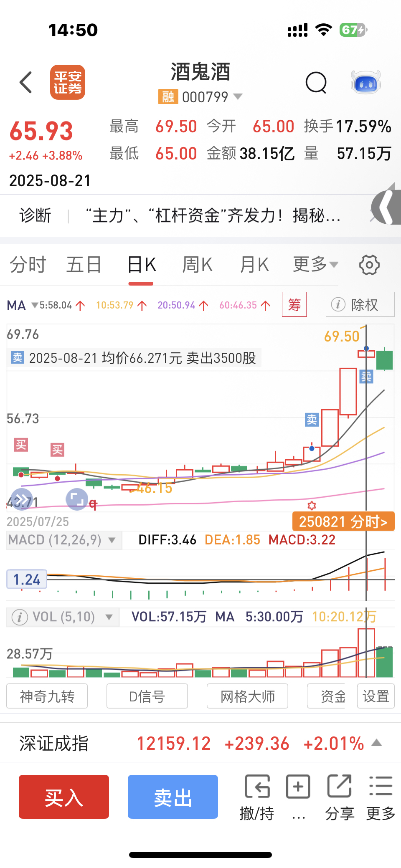Read the 主力 杠杆资金 news headline
This screenshot has height=868, width=401.
(213, 216)
